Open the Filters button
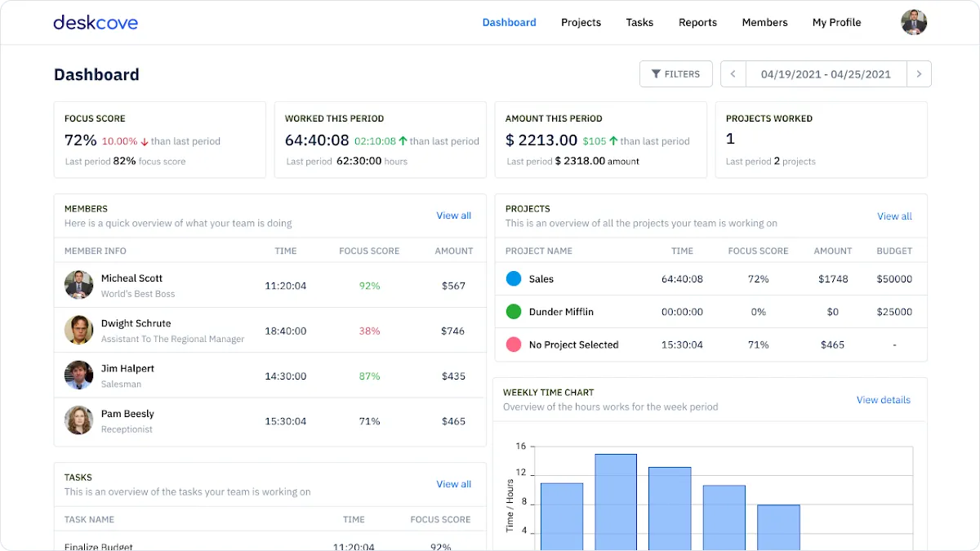Viewport: 980px width, 551px height. click(675, 74)
